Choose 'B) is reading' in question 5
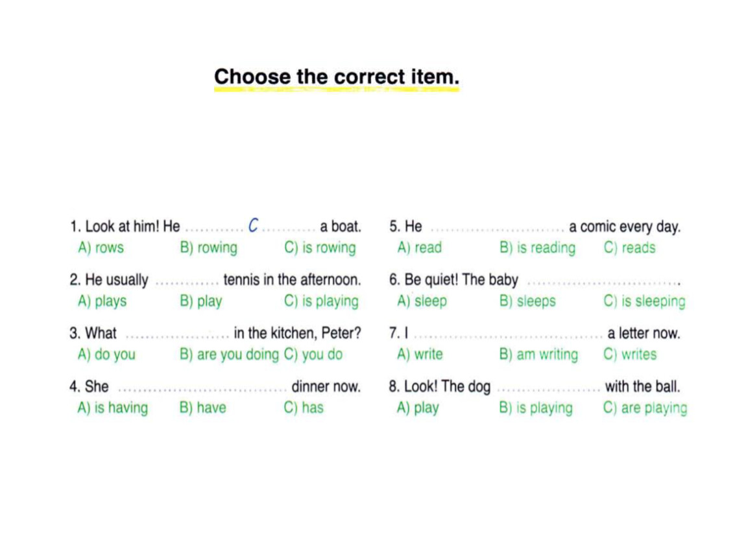Screen dimensions: 746x560 coord(538,248)
